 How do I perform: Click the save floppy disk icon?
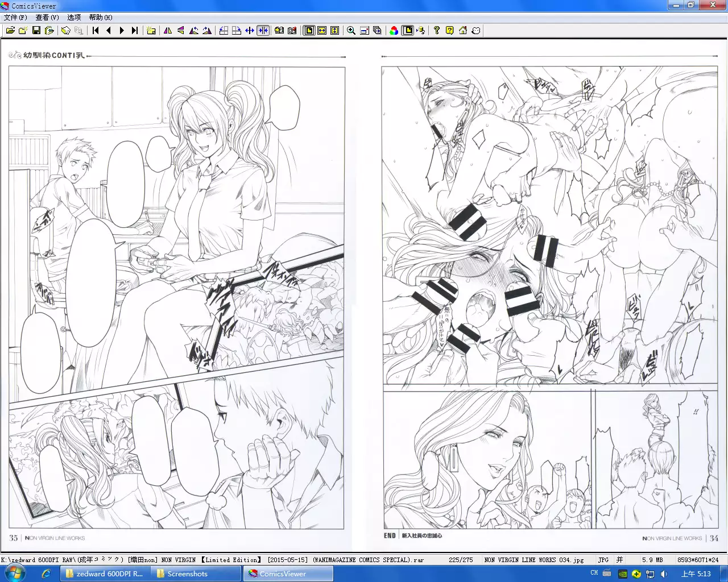(x=36, y=31)
